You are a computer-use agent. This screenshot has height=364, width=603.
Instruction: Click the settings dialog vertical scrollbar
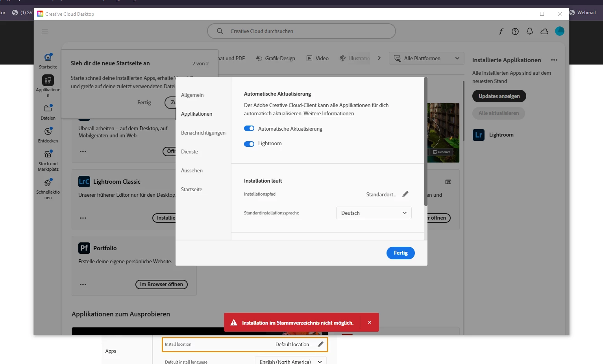(425, 142)
